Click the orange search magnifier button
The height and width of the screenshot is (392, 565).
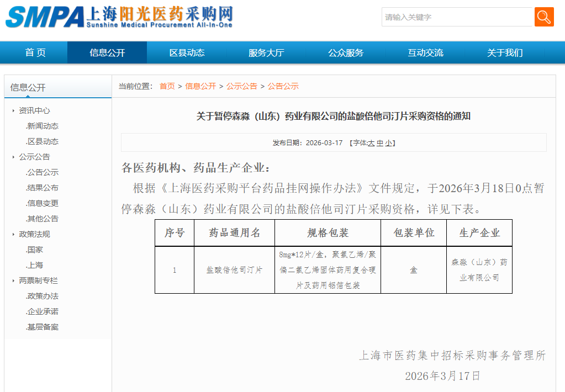tap(543, 17)
